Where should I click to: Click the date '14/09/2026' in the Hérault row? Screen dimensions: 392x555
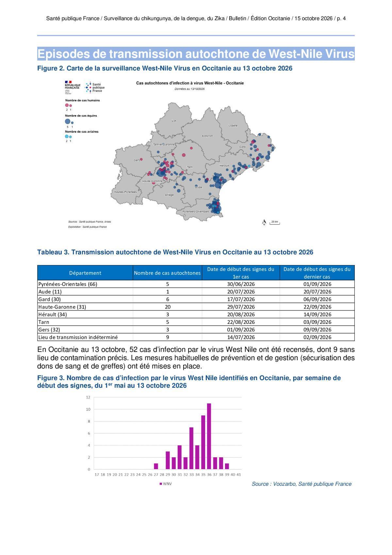click(317, 314)
